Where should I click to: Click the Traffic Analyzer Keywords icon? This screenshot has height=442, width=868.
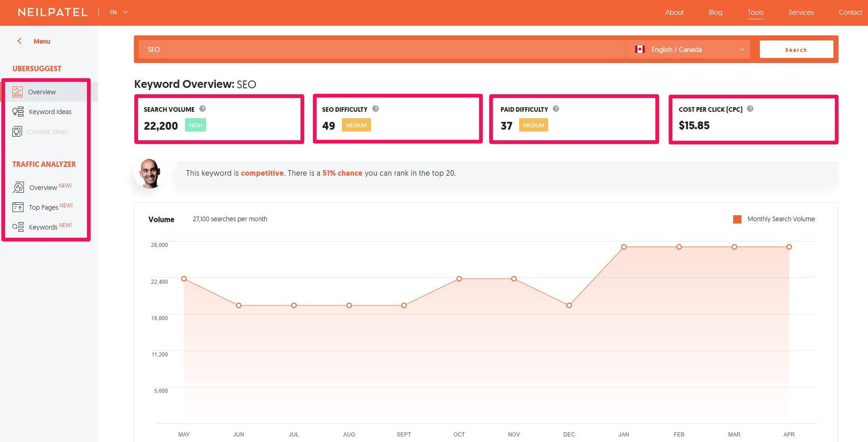pyautogui.click(x=18, y=227)
